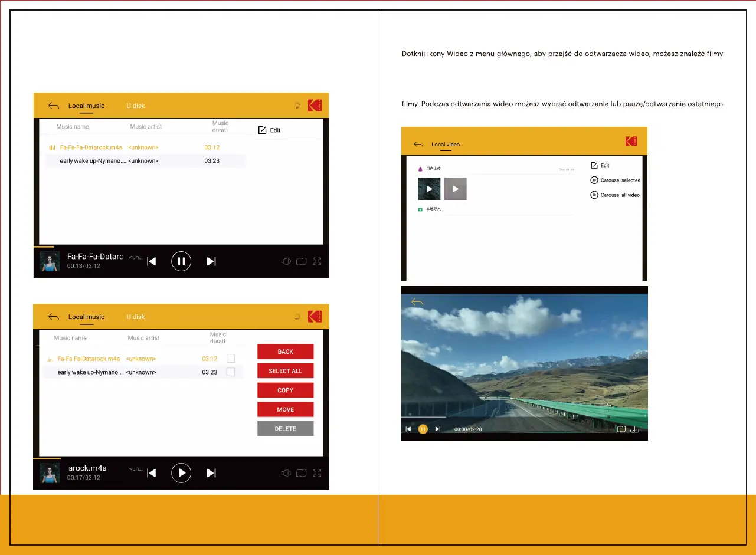Select Carousel selected option

pyautogui.click(x=616, y=180)
